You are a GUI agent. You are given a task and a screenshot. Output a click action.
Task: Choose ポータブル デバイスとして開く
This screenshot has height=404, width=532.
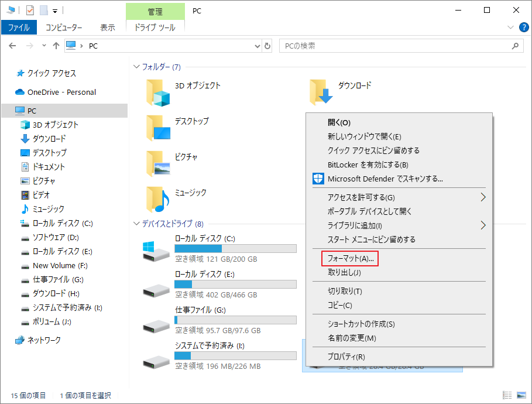pyautogui.click(x=399, y=211)
